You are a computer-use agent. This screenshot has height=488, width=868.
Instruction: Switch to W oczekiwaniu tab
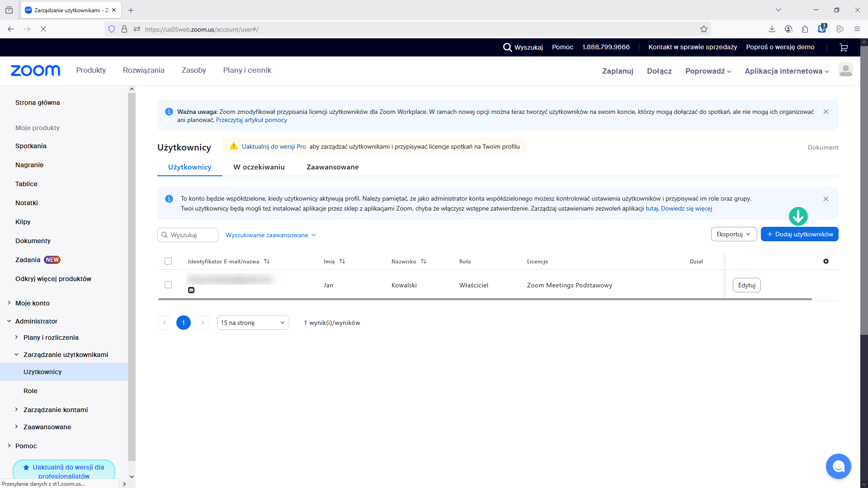[x=259, y=167]
